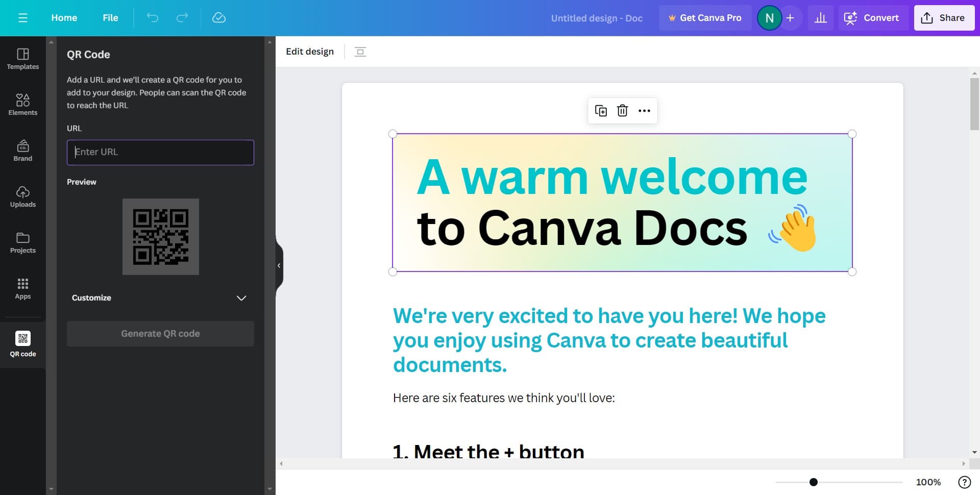The image size is (980, 495).
Task: Open the Uploads sidebar panel
Action: (x=23, y=196)
